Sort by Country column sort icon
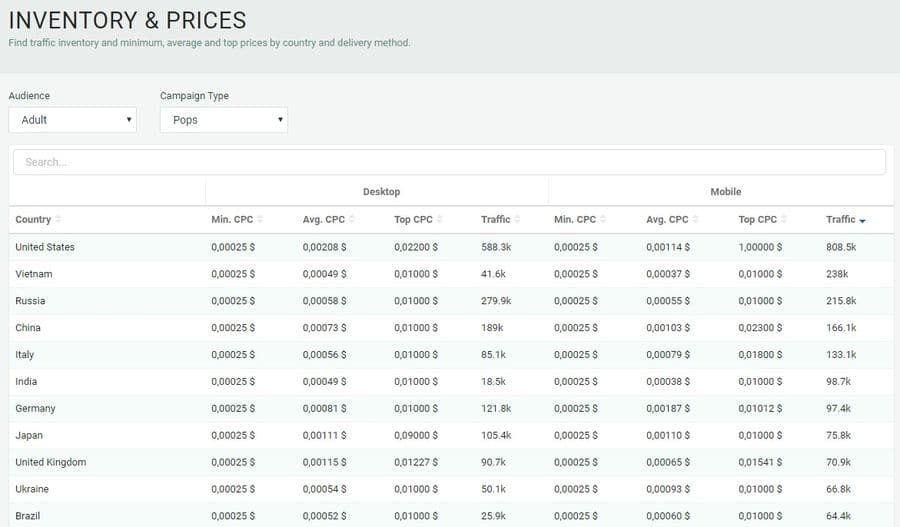This screenshot has width=900, height=527. coord(58,220)
